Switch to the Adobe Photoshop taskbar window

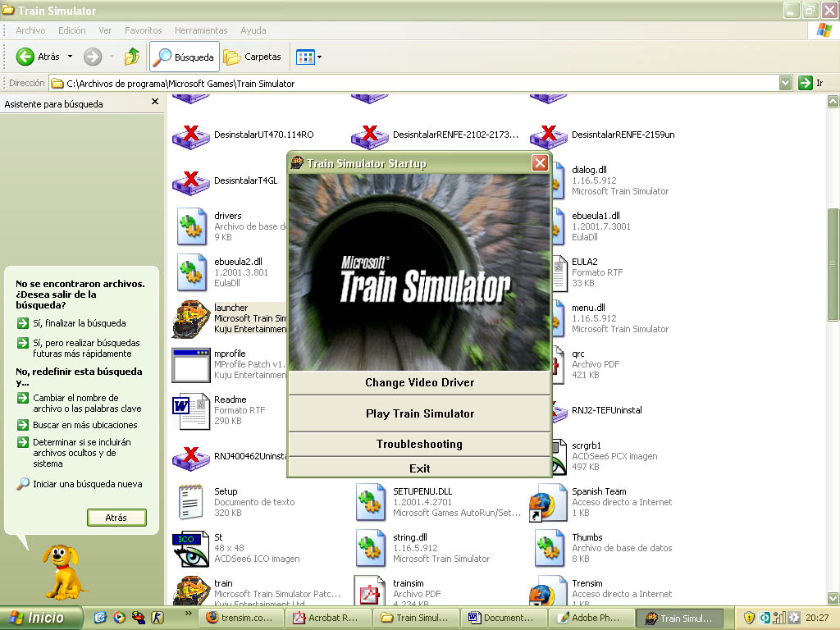pyautogui.click(x=591, y=618)
